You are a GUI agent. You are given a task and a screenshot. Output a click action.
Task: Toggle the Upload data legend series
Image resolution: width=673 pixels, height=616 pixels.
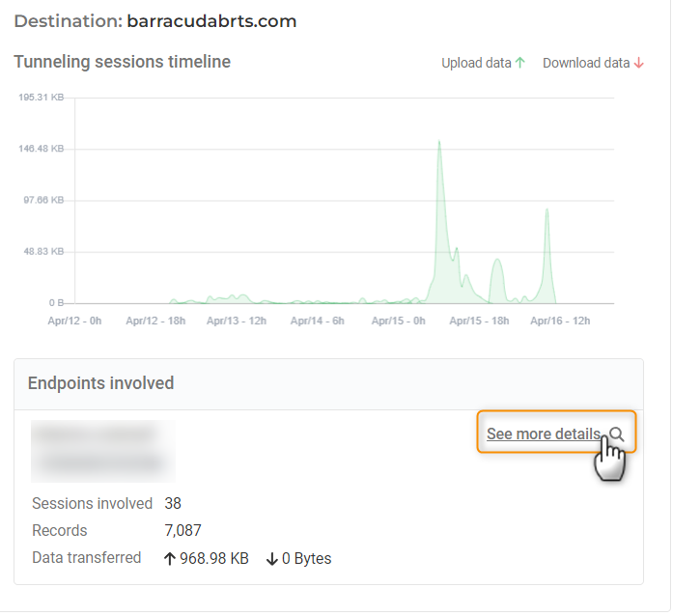476,63
